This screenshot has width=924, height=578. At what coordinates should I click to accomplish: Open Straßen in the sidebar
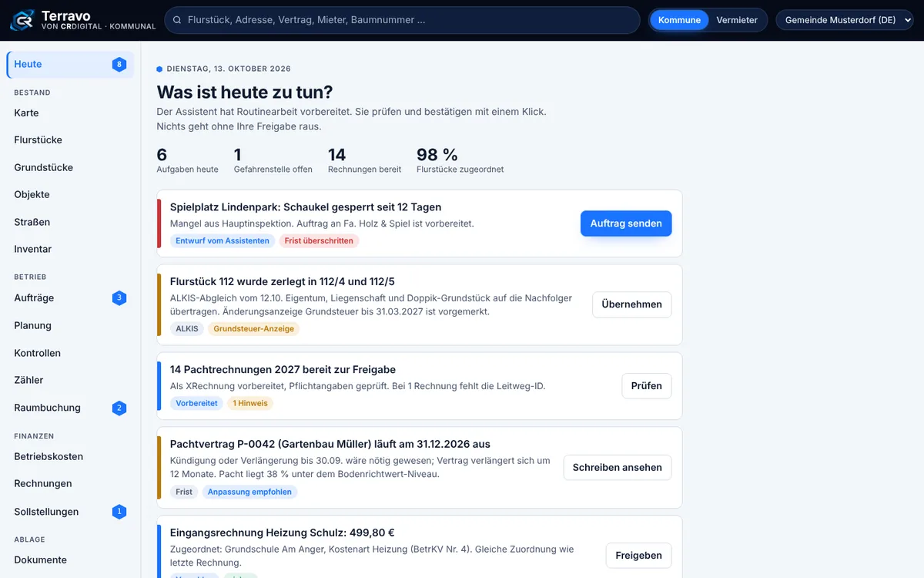click(x=70, y=222)
